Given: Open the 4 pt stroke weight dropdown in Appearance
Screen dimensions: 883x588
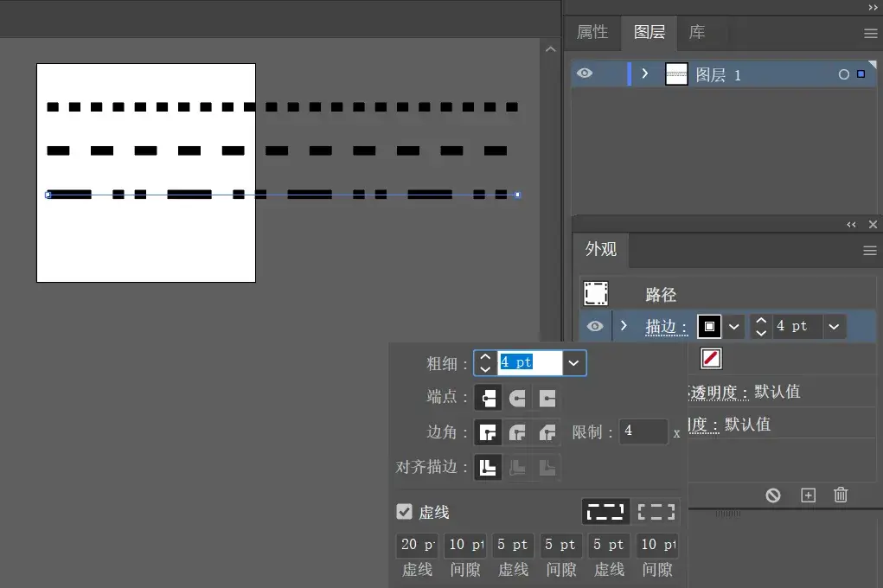Looking at the screenshot, I should point(834,327).
